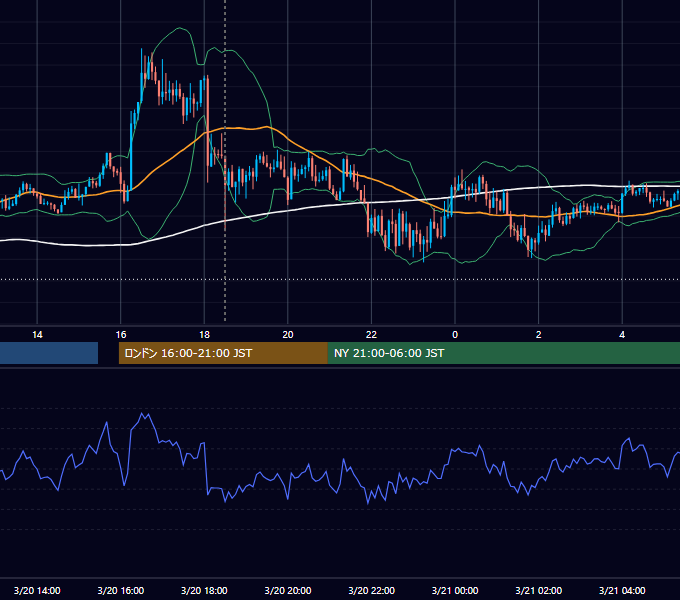Click the 3/21 04:00 date label
Screen dimensions: 680x600
point(622,590)
